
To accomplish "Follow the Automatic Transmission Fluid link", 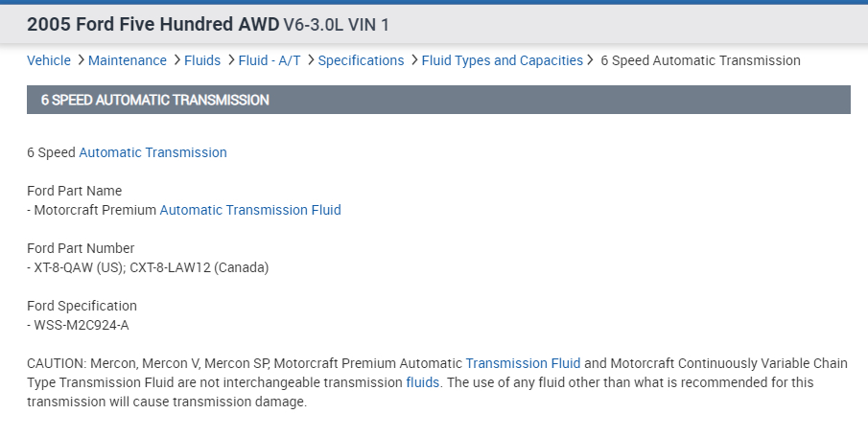I will pyautogui.click(x=250, y=210).
